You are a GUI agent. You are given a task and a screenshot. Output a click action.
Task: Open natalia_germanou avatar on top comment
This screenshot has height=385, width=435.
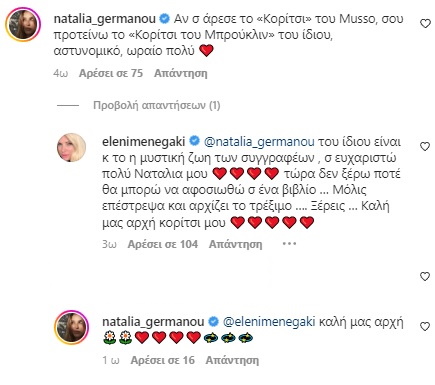click(23, 25)
